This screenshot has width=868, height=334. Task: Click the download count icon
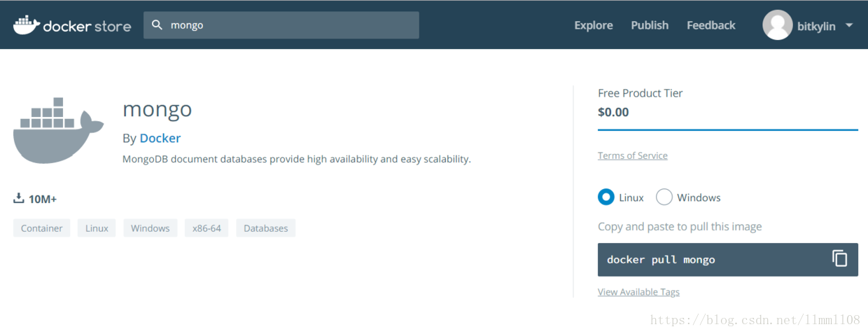point(19,199)
